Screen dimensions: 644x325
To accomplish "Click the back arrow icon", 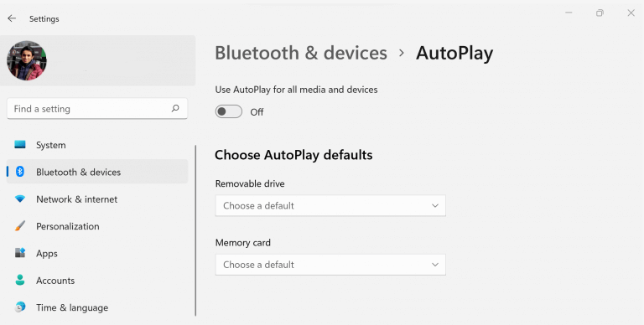I will tap(12, 18).
